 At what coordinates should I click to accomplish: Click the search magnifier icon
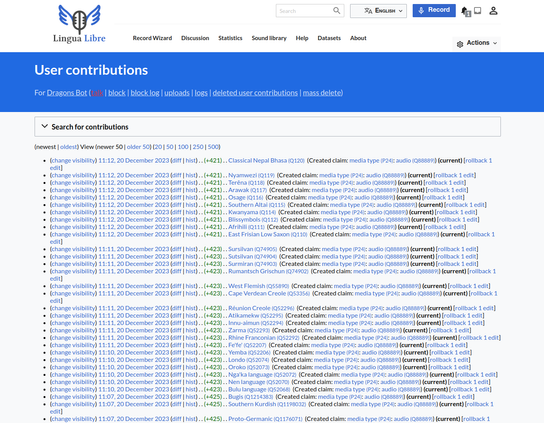click(337, 10)
